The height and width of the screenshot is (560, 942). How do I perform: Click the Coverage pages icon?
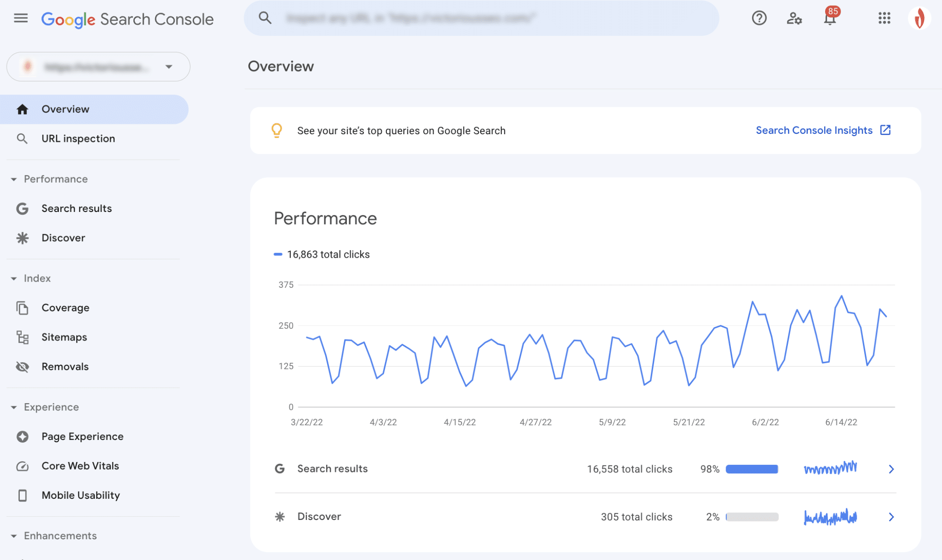[22, 308]
